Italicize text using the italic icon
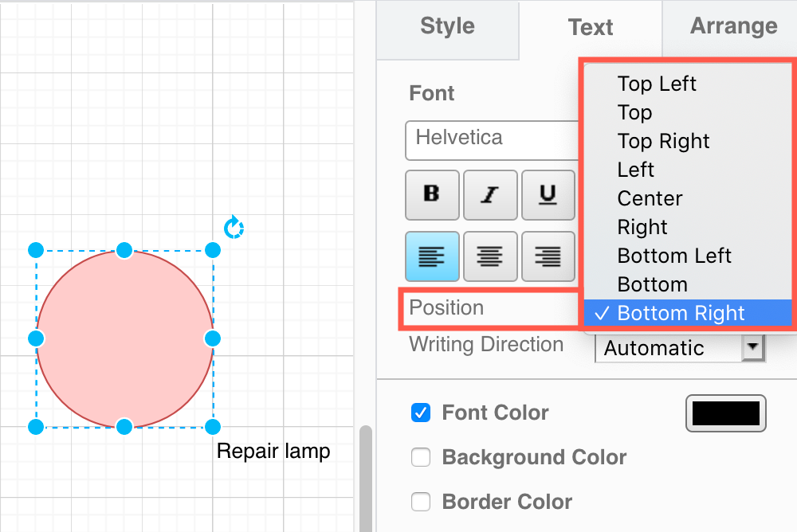The width and height of the screenshot is (797, 532). point(489,194)
